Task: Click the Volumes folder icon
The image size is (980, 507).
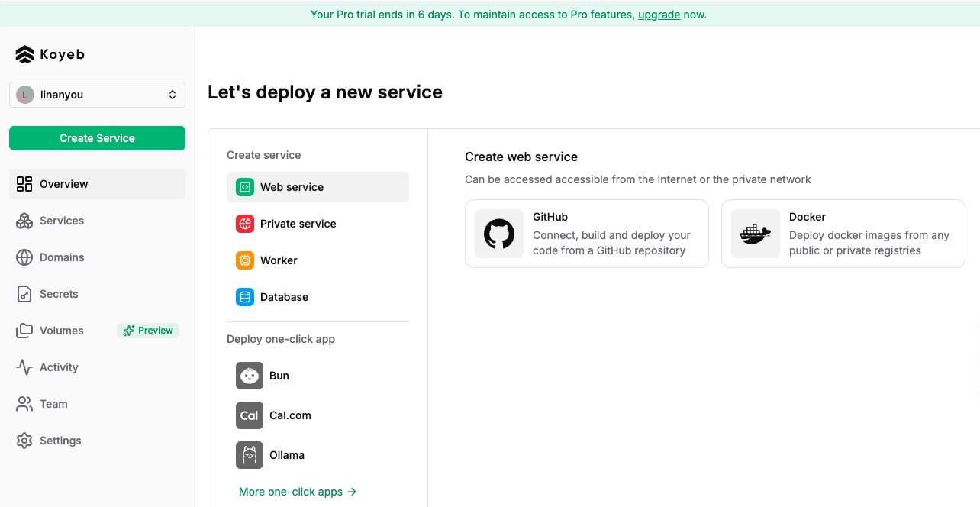Action: (x=24, y=331)
